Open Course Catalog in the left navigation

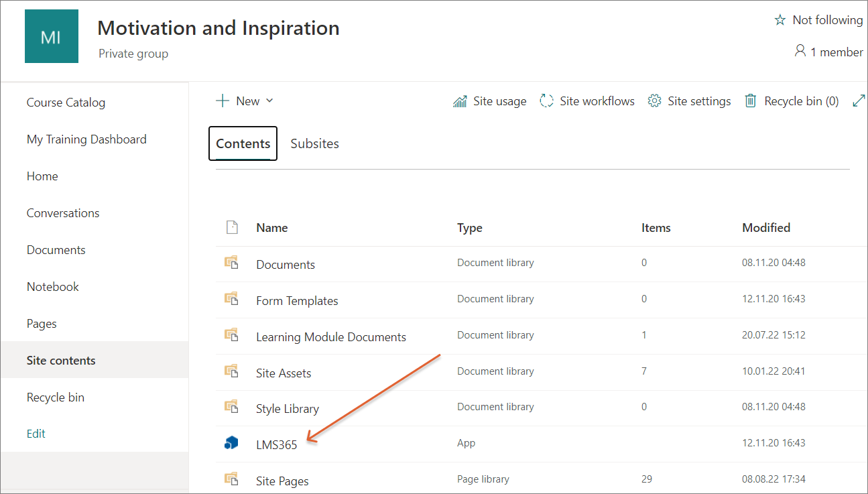66,103
